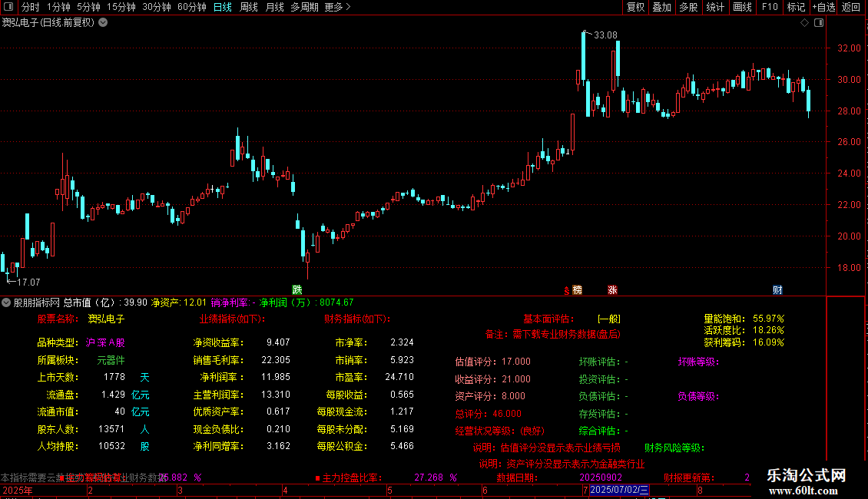Toggle the left sidebar panel icon
The height and width of the screenshot is (499, 868).
click(x=8, y=7)
